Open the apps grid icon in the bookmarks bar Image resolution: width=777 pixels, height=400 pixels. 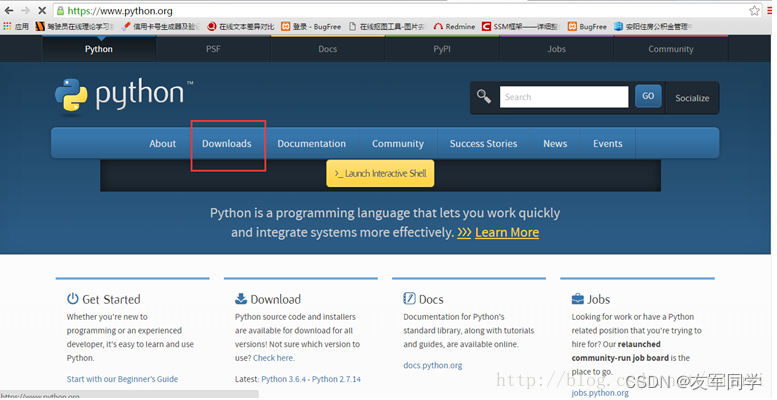[x=7, y=26]
